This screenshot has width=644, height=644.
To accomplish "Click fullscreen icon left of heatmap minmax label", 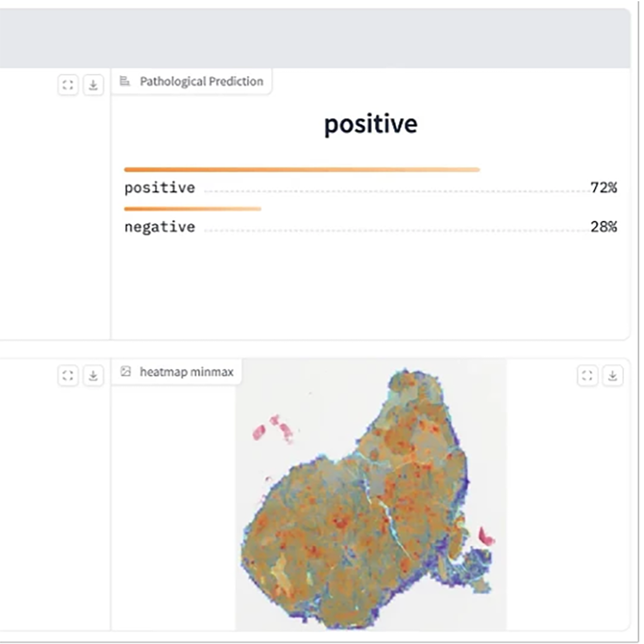I will (68, 375).
